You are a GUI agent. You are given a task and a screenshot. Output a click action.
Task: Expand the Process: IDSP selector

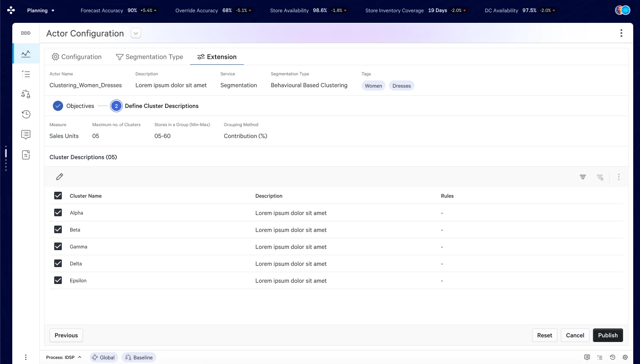(64, 357)
